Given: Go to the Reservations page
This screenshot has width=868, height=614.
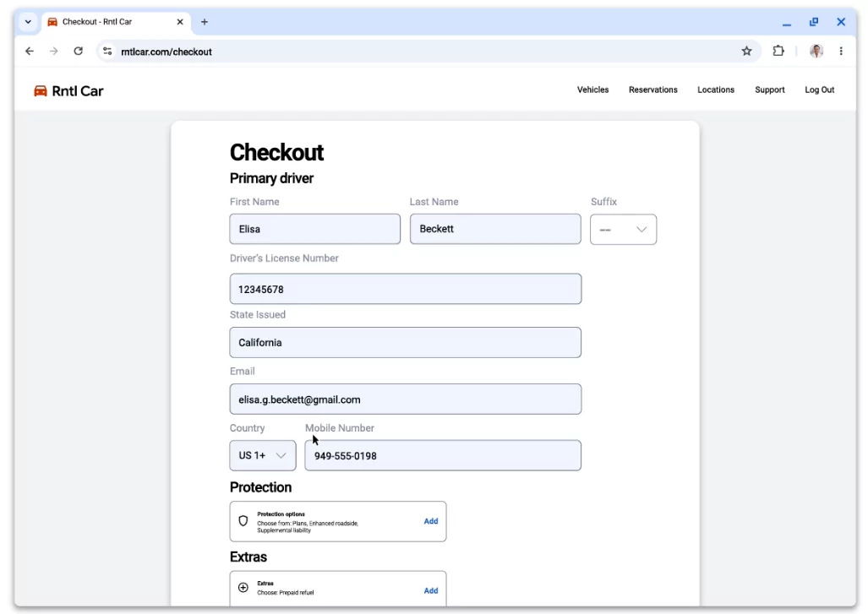Looking at the screenshot, I should pyautogui.click(x=652, y=90).
